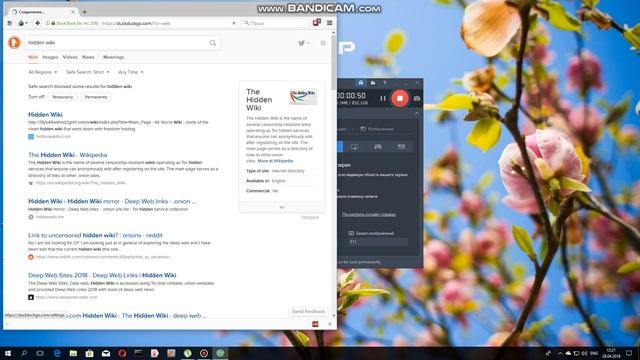Open The Hidden Wiki - Wikipedia result
The image size is (640, 360).
68,155
